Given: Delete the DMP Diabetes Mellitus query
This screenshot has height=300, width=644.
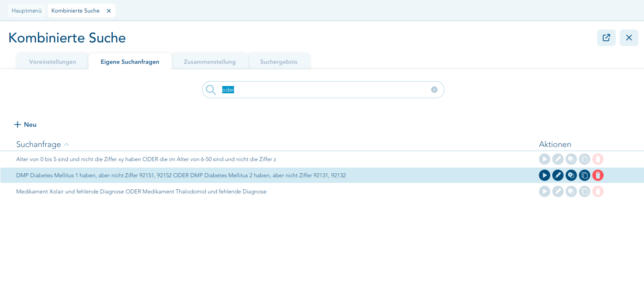Looking at the screenshot, I should pyautogui.click(x=598, y=175).
